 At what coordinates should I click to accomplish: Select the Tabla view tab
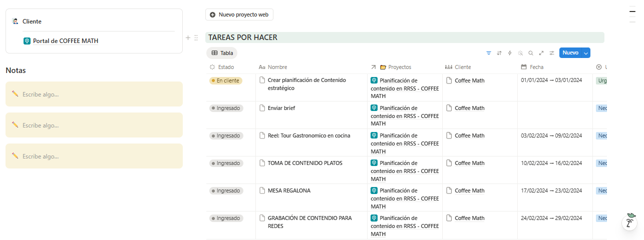(x=222, y=53)
